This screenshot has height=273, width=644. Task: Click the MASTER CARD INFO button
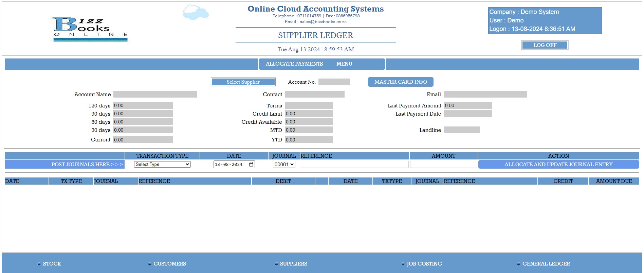[x=400, y=82]
